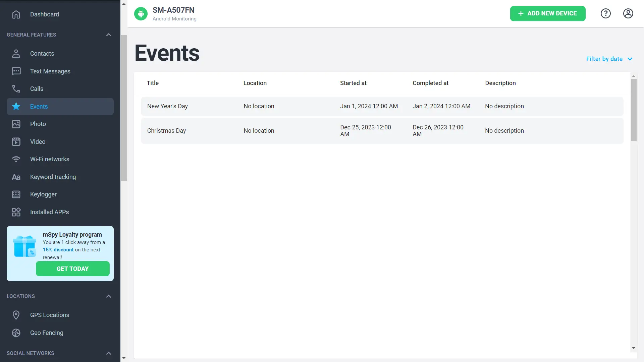Click Jan 2, 2024 12:00 AM completion time
Image resolution: width=644 pixels, height=362 pixels.
coord(441,106)
